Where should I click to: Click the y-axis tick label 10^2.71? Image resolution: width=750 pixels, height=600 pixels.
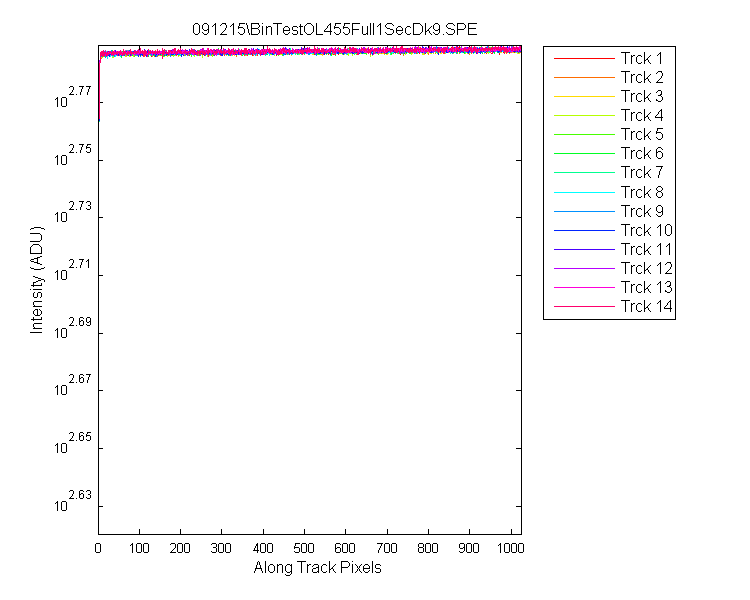(x=73, y=270)
